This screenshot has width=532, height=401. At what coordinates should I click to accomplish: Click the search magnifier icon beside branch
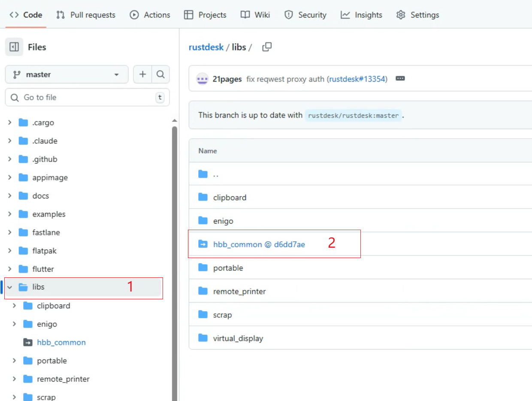pos(160,74)
